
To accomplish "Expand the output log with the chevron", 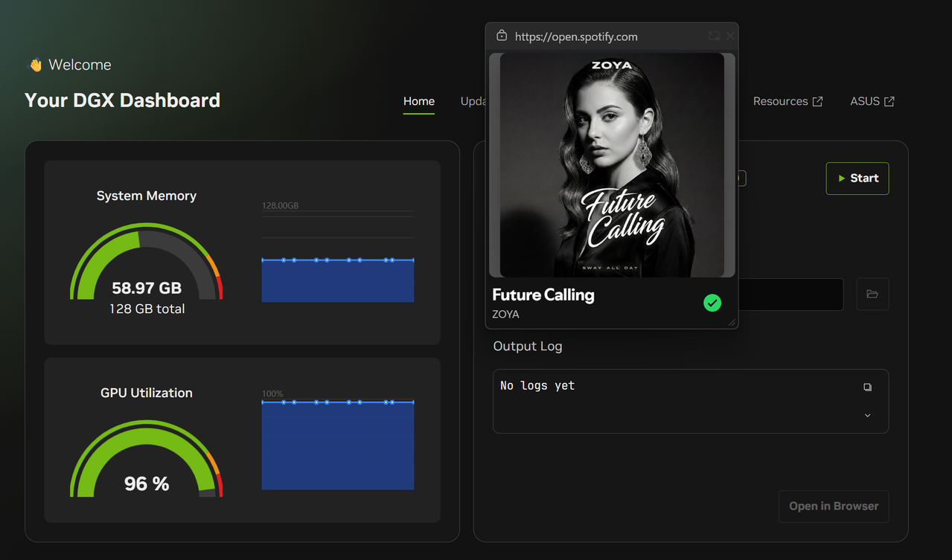I will tap(867, 416).
